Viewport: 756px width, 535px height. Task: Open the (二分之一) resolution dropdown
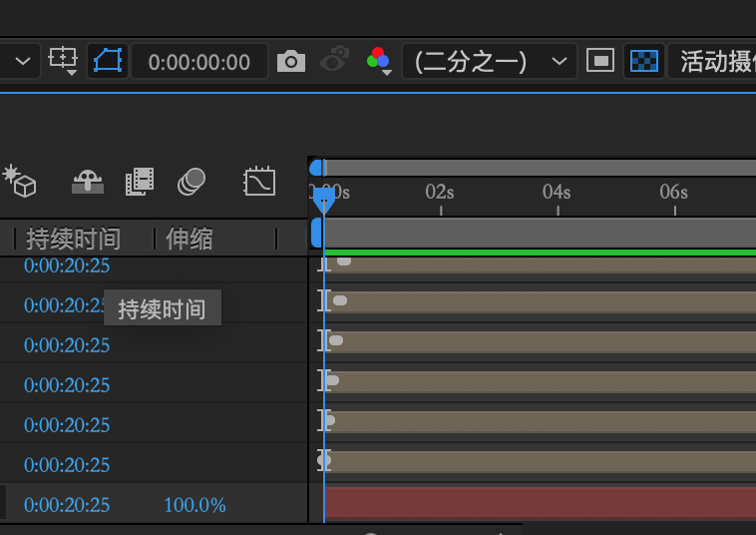(x=490, y=61)
